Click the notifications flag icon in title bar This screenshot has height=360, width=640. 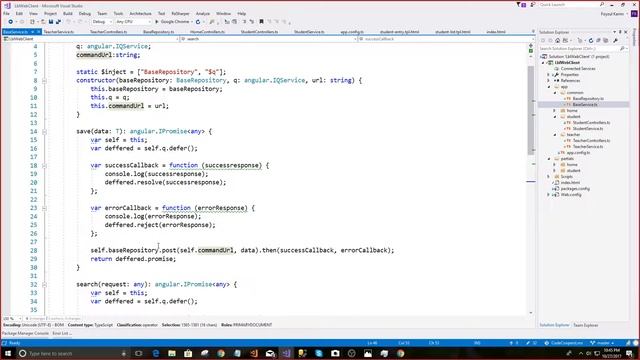[521, 4]
